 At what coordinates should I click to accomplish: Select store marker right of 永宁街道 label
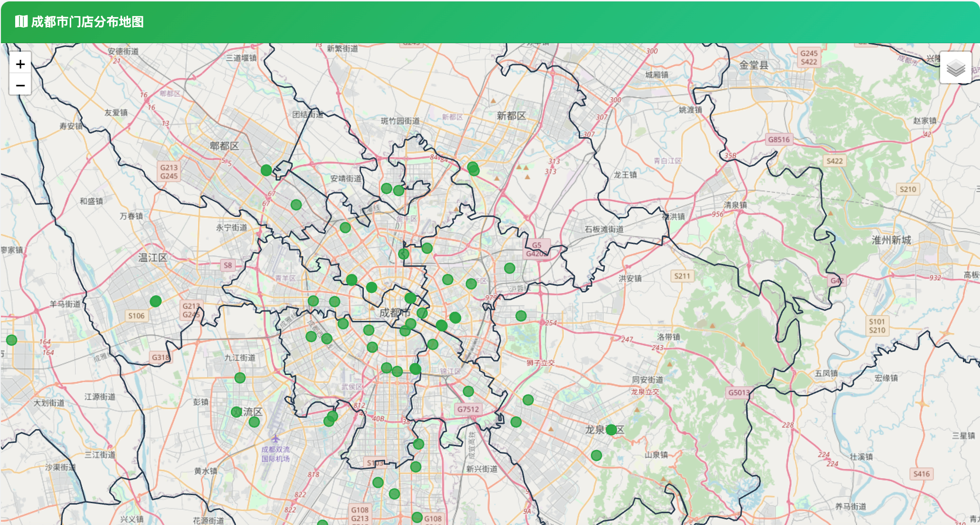click(x=345, y=227)
